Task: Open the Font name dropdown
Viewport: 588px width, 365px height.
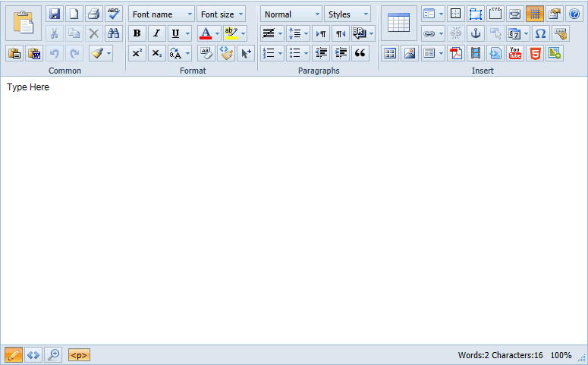Action: pyautogui.click(x=161, y=14)
